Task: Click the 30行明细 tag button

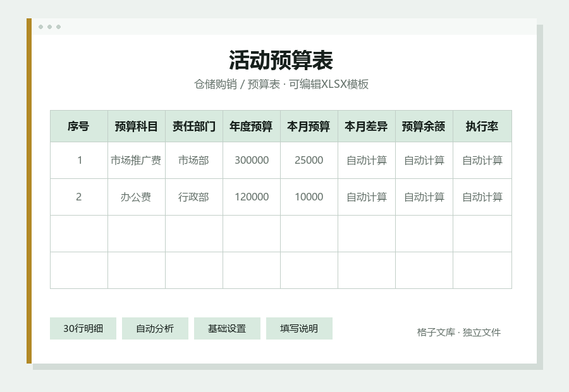Action: 83,329
